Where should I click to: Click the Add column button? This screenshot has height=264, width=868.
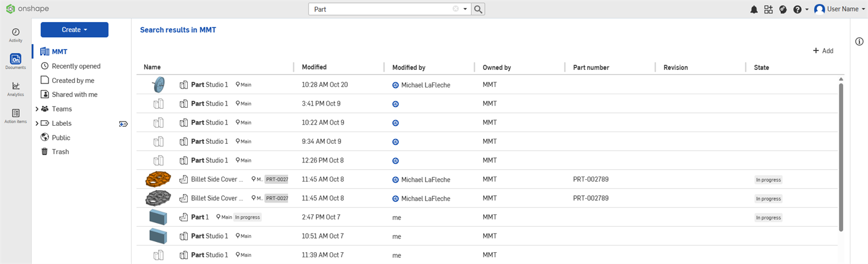tap(823, 51)
